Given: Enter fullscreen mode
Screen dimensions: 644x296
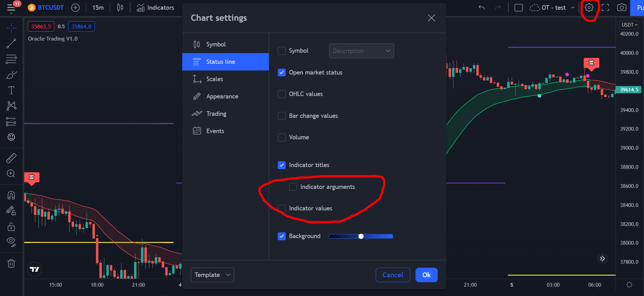Looking at the screenshot, I should (605, 8).
